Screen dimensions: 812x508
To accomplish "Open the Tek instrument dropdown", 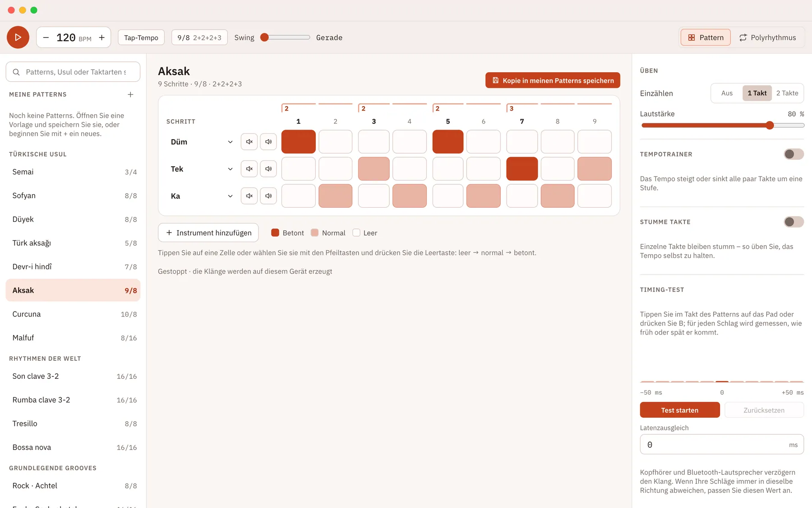I will (202, 169).
